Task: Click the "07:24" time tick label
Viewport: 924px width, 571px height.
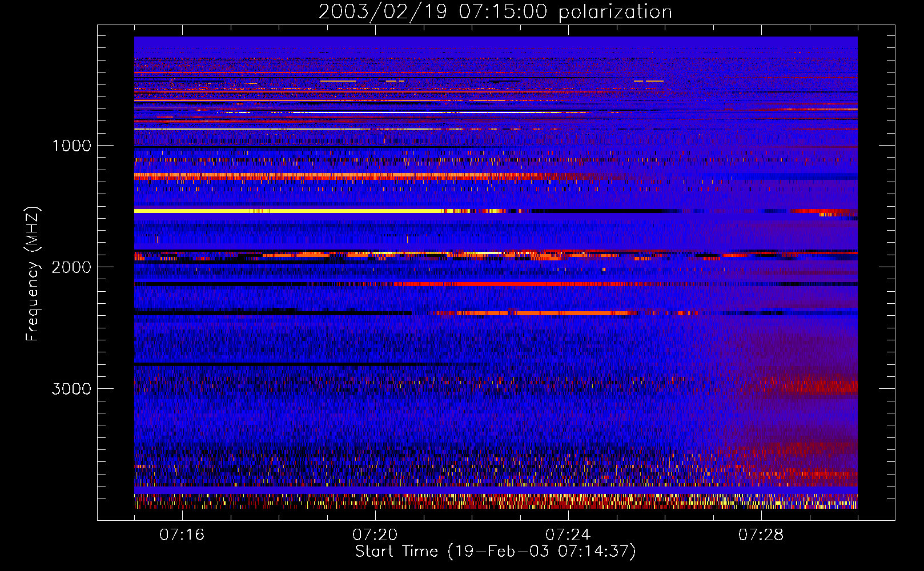Action: click(568, 535)
